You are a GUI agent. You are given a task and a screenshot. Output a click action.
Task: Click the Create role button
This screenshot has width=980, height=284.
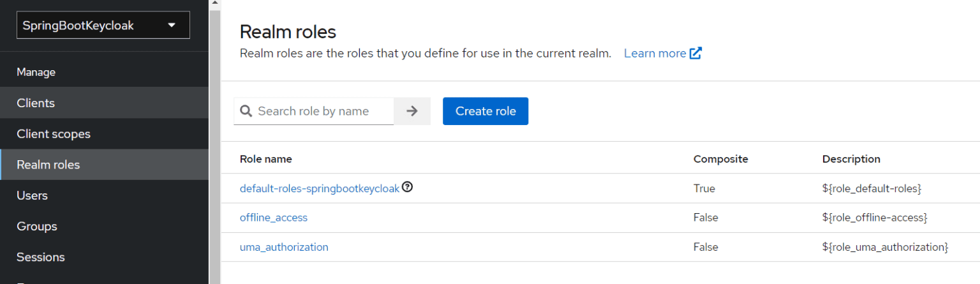pyautogui.click(x=485, y=111)
